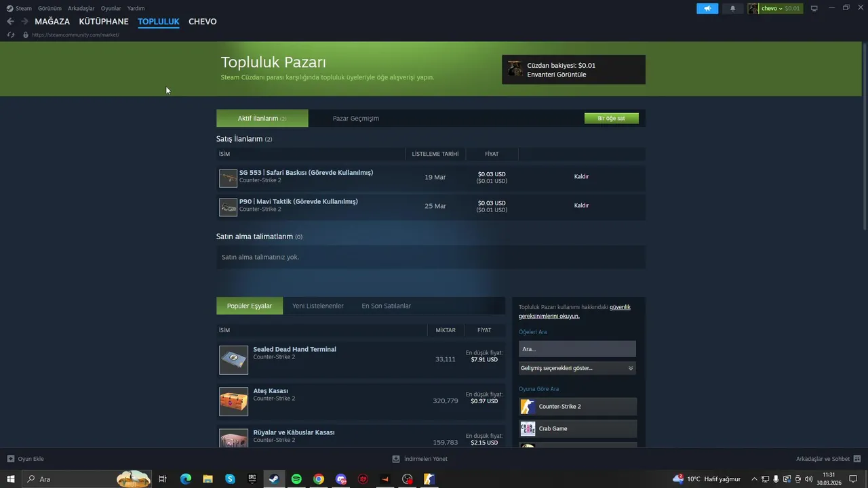
Task: Open the Ateş Kasası case thumbnail
Action: tap(233, 401)
